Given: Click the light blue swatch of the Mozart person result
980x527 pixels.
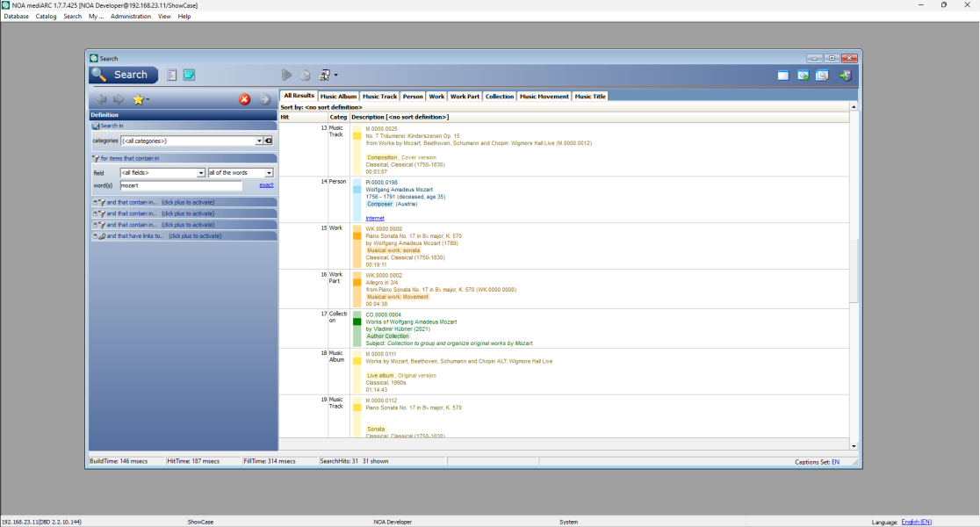Looking at the screenshot, I should tap(357, 190).
